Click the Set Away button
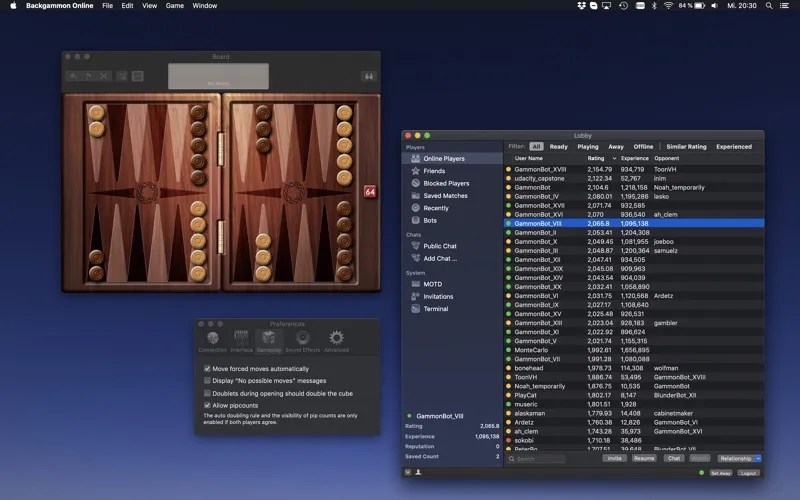The width and height of the screenshot is (800, 500). (x=721, y=473)
